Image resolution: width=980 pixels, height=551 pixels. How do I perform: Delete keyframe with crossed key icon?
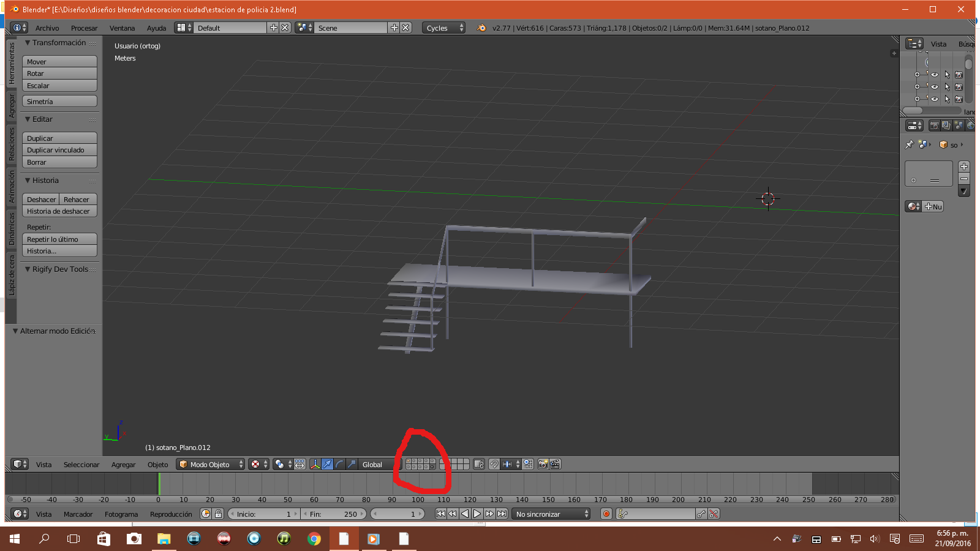(714, 514)
